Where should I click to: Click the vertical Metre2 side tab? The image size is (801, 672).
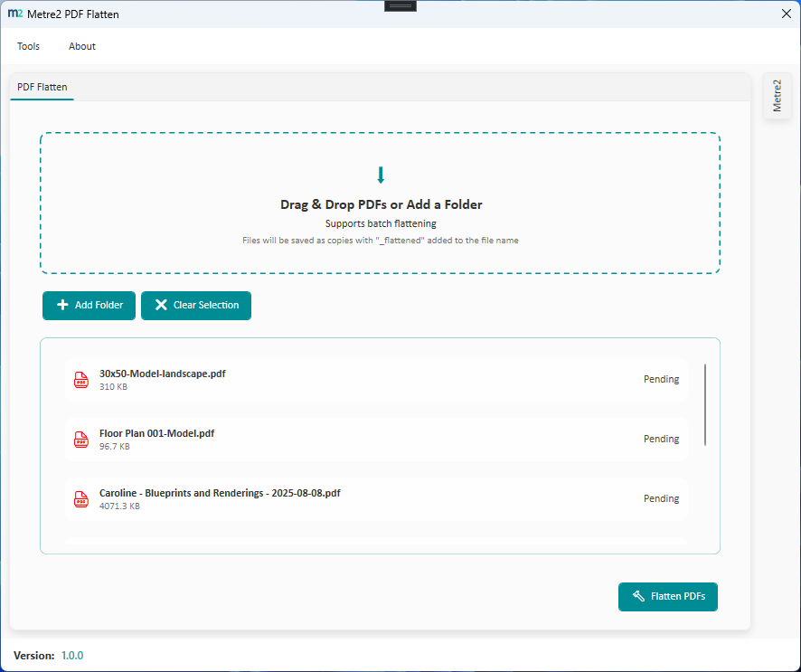pyautogui.click(x=777, y=96)
